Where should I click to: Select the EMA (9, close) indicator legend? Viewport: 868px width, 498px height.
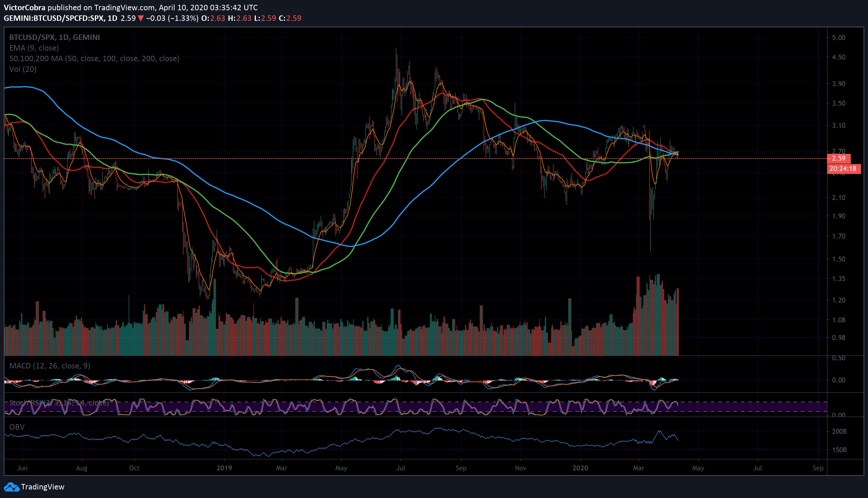[x=34, y=48]
